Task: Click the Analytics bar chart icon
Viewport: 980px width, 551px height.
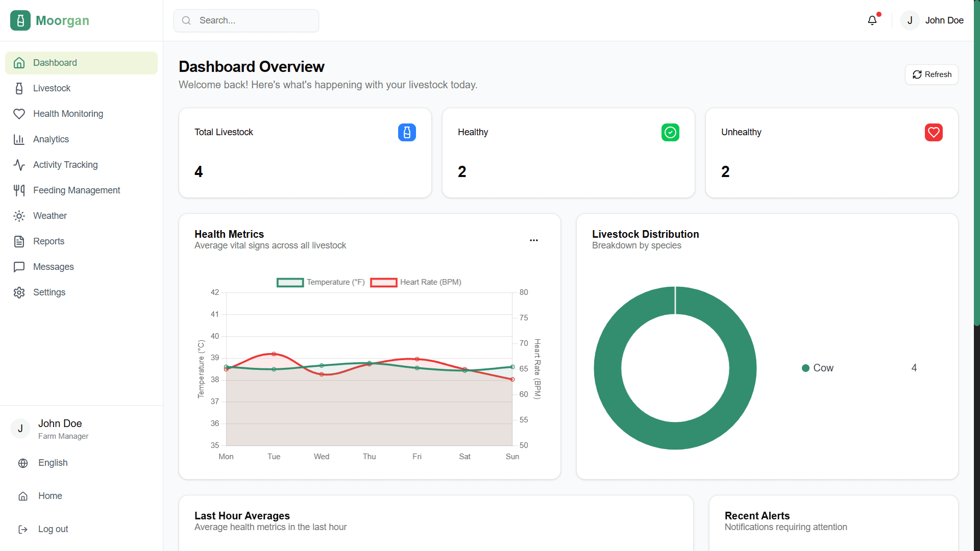Action: click(x=19, y=139)
